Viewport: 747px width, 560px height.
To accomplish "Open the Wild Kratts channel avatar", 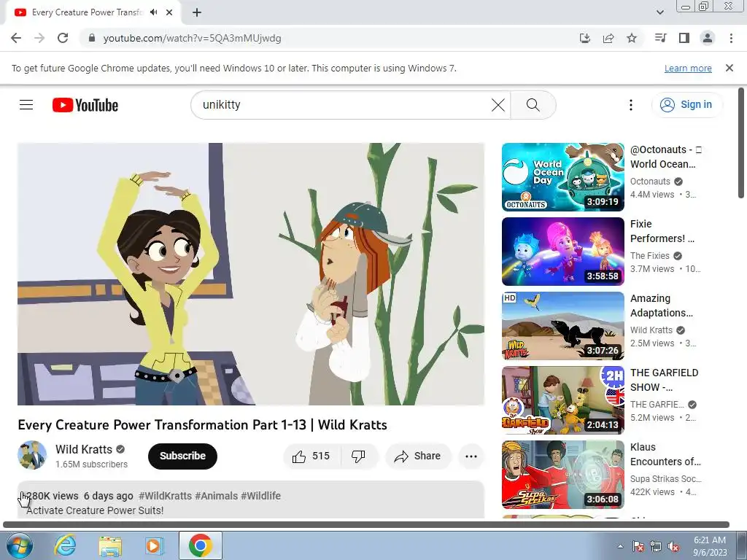I will [32, 455].
